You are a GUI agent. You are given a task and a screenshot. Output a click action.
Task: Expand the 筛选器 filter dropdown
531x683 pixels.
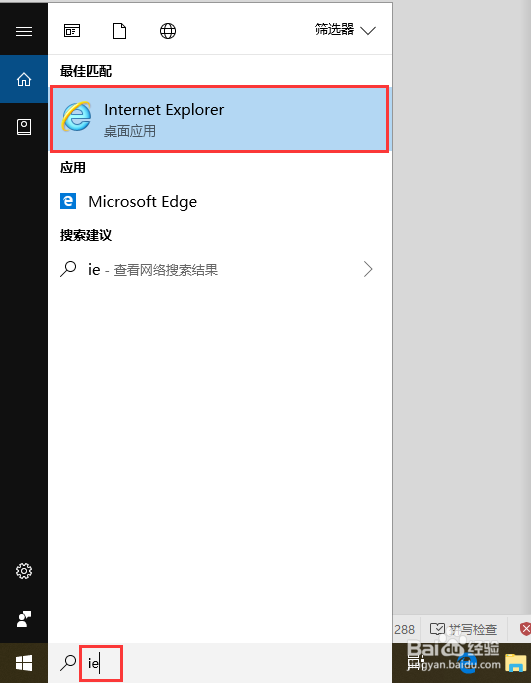tap(345, 30)
